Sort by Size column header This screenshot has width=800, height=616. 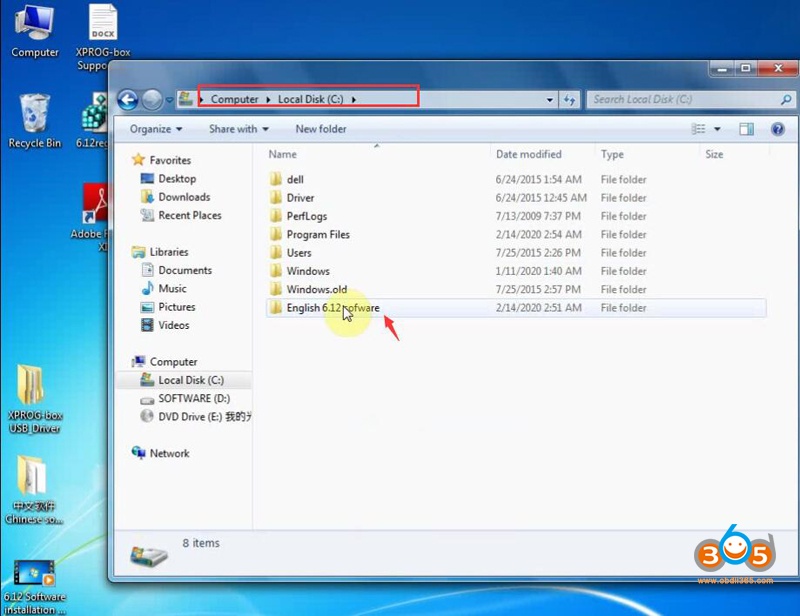714,154
